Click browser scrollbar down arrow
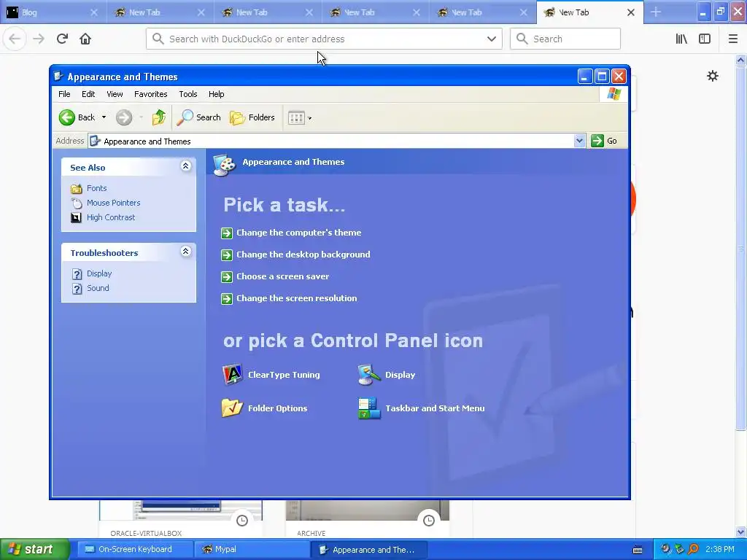The height and width of the screenshot is (560, 747). tap(741, 532)
